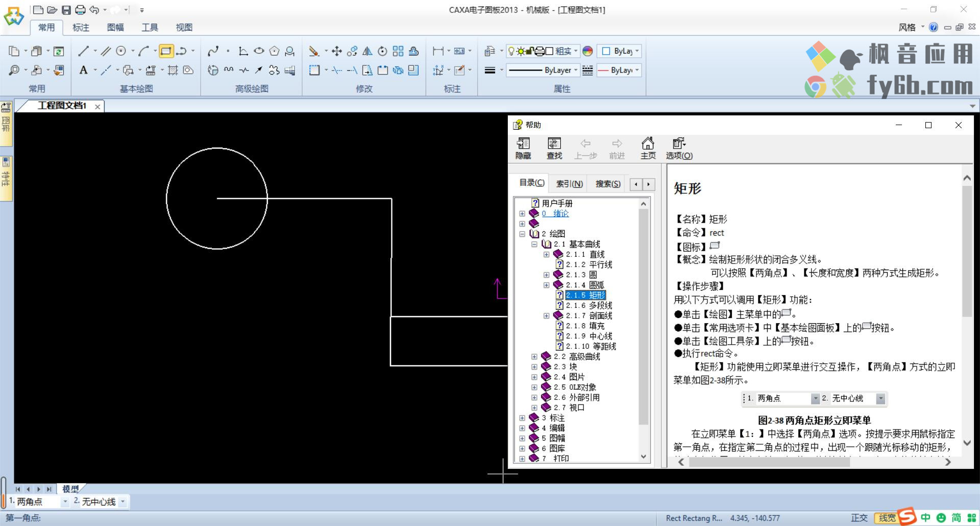Select the Move (pan arrows) tool
The height and width of the screenshot is (526, 980).
pos(336,51)
